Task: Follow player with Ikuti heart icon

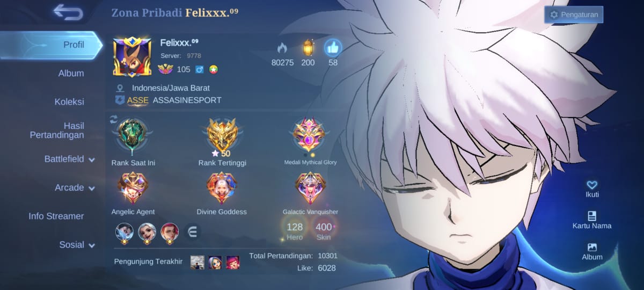Action: 592,185
